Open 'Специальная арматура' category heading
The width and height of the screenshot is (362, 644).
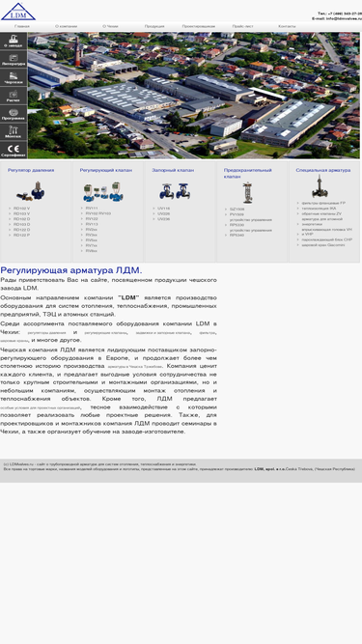click(323, 170)
